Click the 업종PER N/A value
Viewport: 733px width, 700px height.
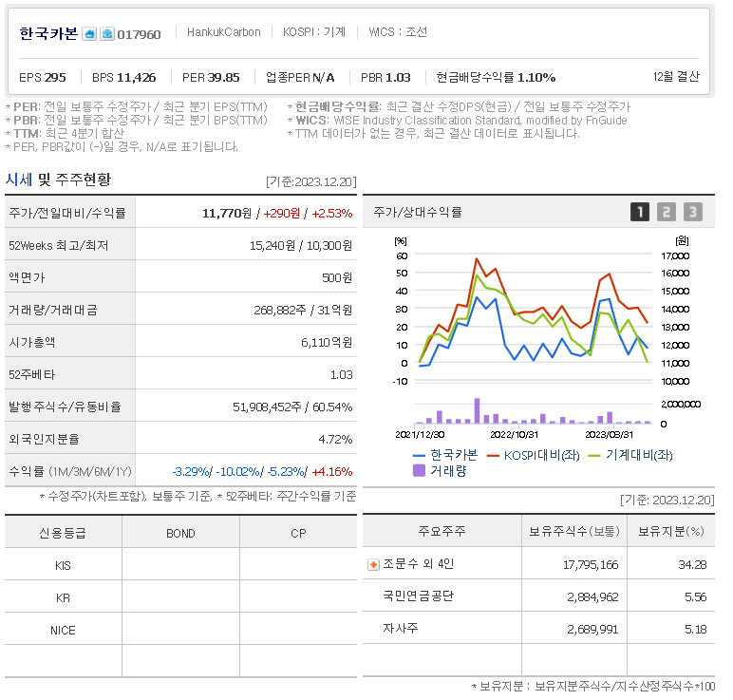(300, 78)
